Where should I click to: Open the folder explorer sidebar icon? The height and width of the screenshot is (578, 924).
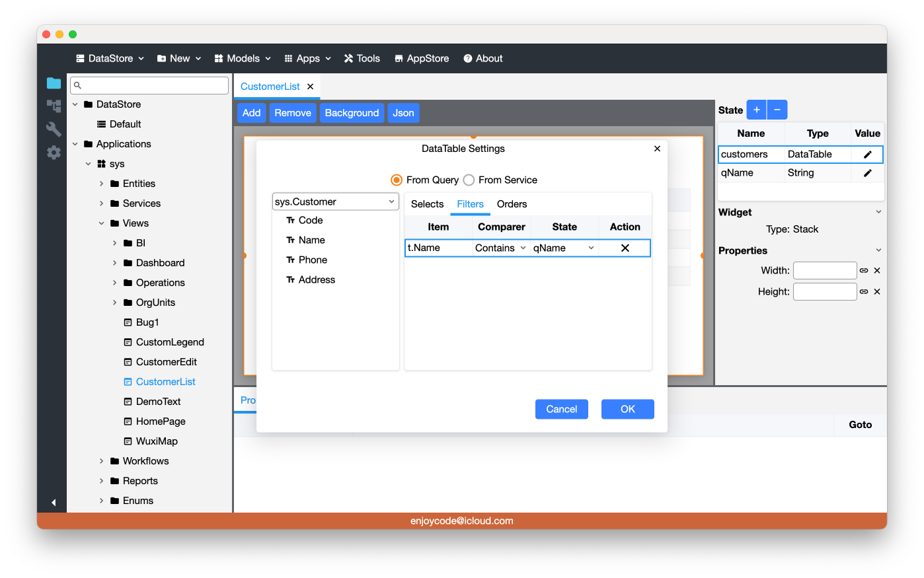click(x=54, y=83)
